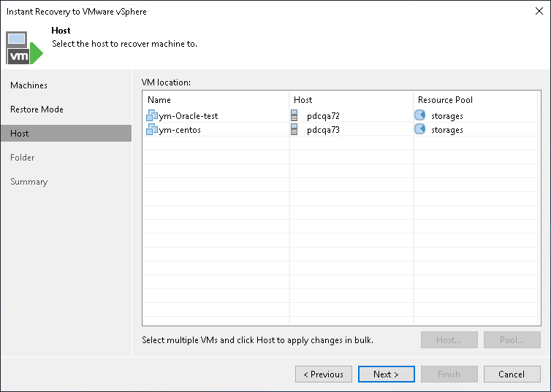Click the resource pool icon in ym-Oracle-test row
Screen dimensions: 551x392
tap(419, 115)
